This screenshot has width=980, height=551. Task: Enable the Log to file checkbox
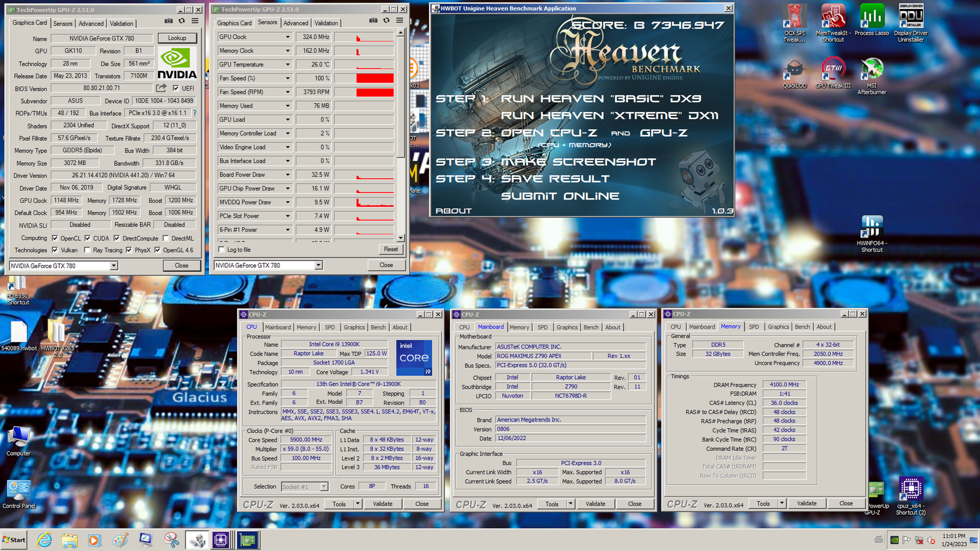(222, 249)
